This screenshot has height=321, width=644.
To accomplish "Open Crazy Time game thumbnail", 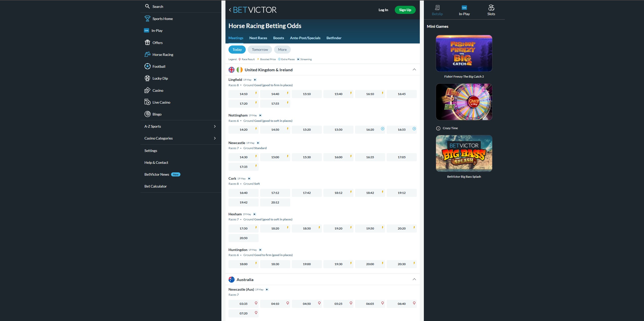I will [464, 102].
